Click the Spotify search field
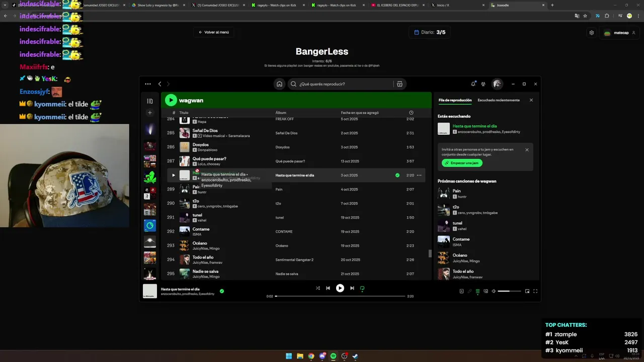The height and width of the screenshot is (362, 644). (x=340, y=84)
